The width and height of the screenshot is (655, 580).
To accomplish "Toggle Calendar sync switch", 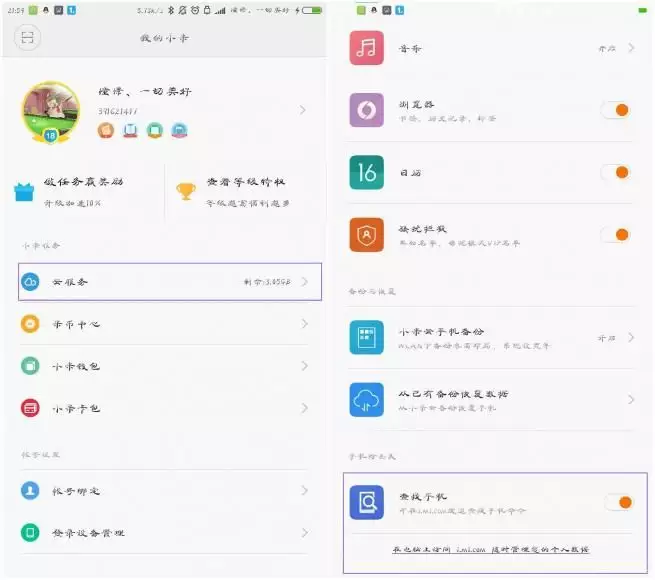I will click(x=616, y=172).
